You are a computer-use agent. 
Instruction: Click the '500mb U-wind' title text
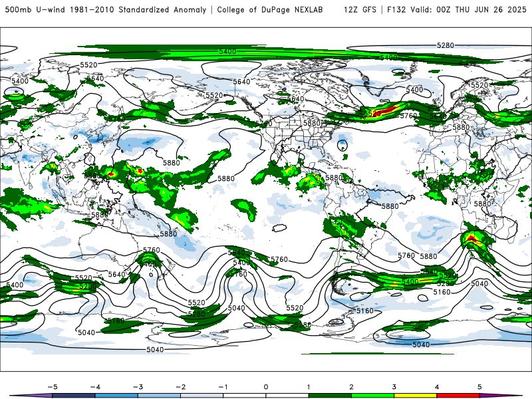(x=35, y=9)
